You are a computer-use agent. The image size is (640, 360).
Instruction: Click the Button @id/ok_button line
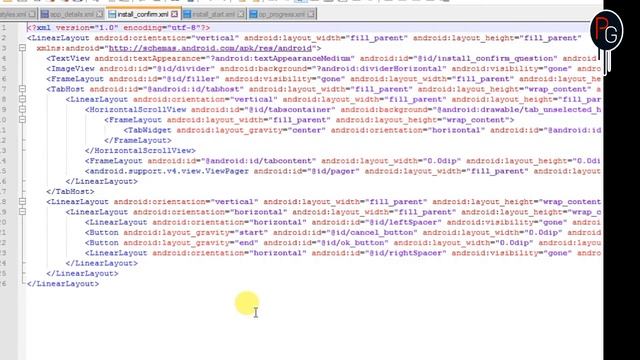coord(344,242)
